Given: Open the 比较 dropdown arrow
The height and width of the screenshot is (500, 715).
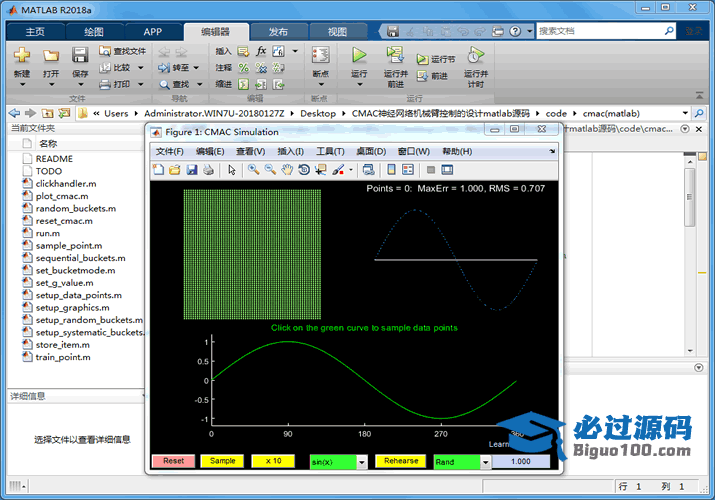Looking at the screenshot, I should [140, 68].
